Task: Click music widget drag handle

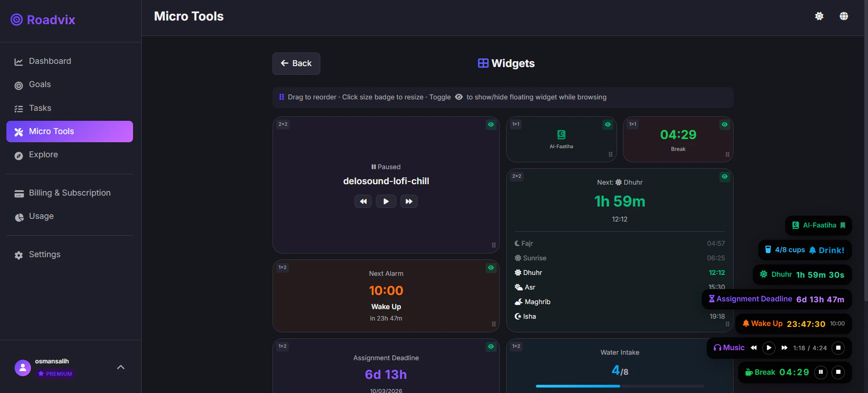Action: [493, 245]
